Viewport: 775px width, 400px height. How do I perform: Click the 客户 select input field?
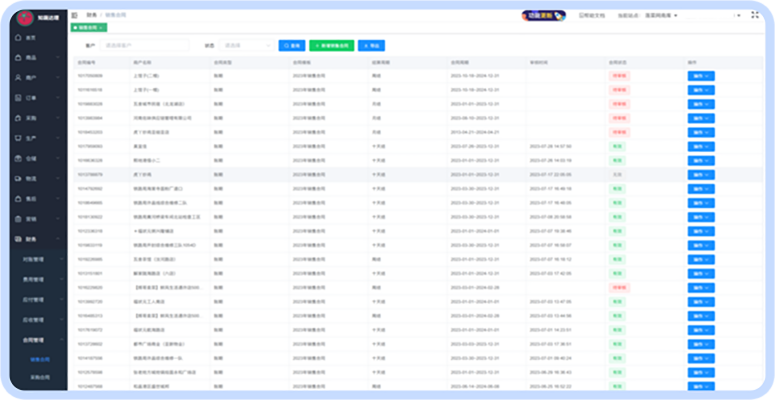(x=145, y=45)
